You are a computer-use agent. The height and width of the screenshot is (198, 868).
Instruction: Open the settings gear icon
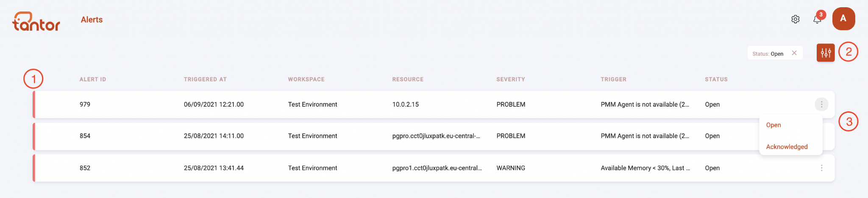click(x=795, y=19)
